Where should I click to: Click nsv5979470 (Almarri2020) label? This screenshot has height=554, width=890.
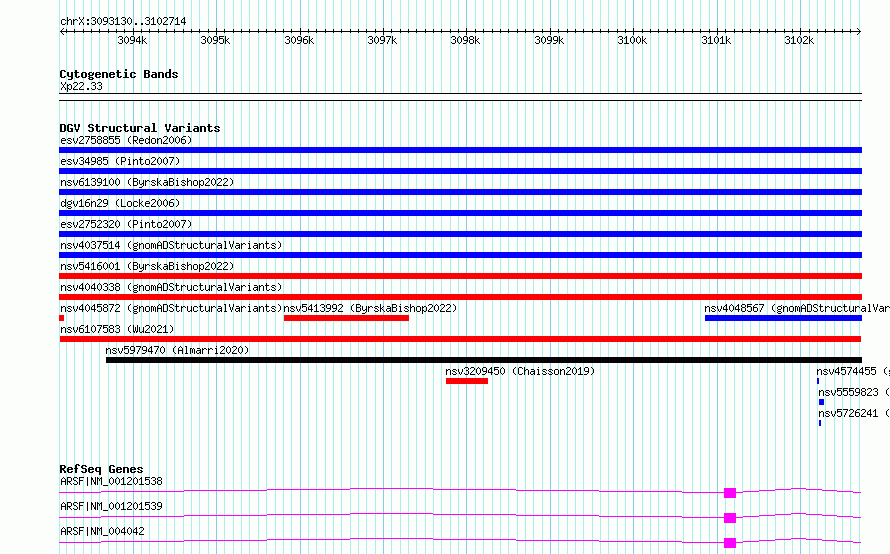click(x=177, y=350)
